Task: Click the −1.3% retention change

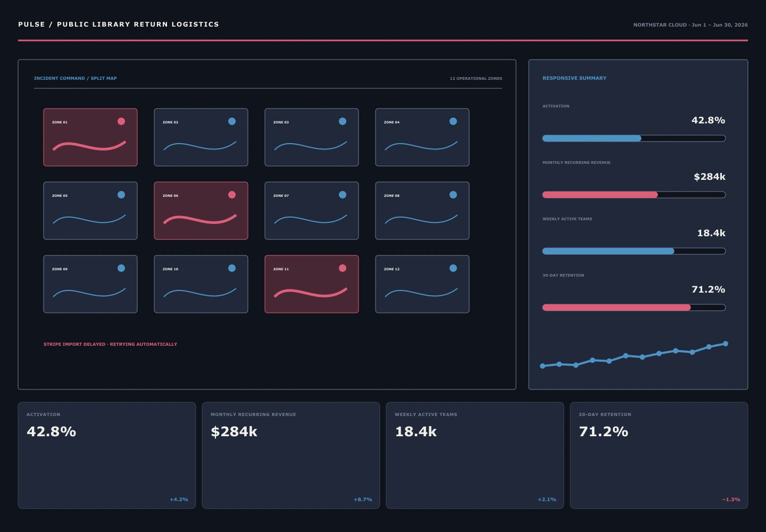Action: (731, 500)
